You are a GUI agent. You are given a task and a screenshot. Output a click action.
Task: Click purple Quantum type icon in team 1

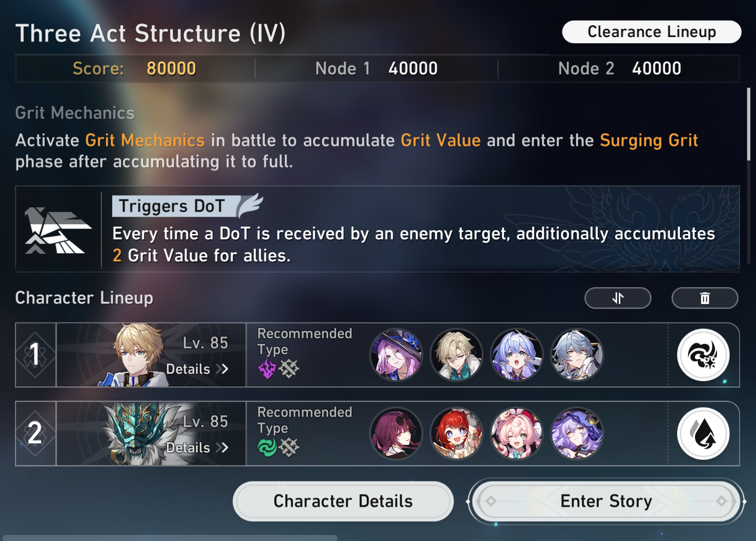click(x=267, y=368)
